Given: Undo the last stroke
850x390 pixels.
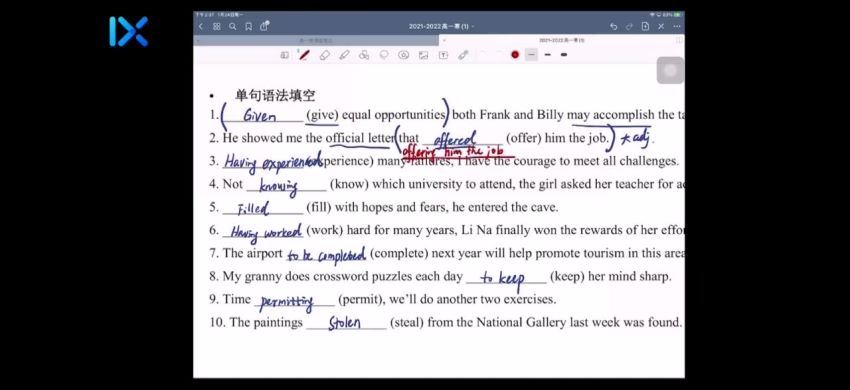Looking at the screenshot, I should [613, 26].
